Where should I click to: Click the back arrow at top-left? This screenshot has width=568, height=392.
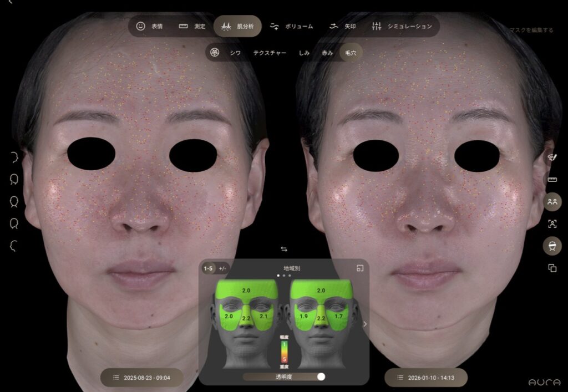coord(10,3)
